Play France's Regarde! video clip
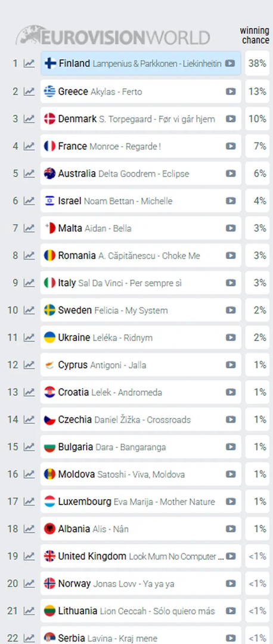This screenshot has height=644, width=273. 231,146
